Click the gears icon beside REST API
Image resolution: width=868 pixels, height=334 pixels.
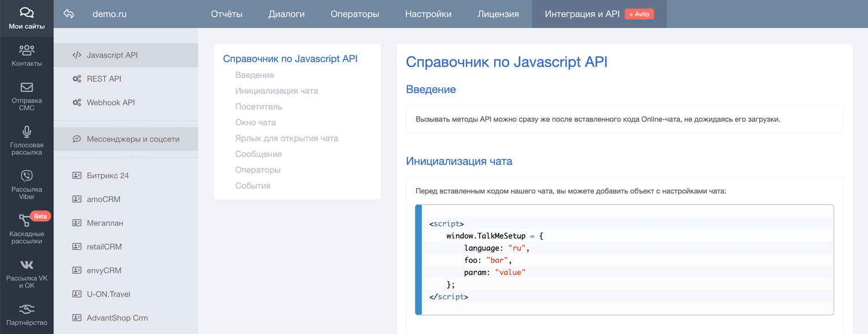(76, 79)
